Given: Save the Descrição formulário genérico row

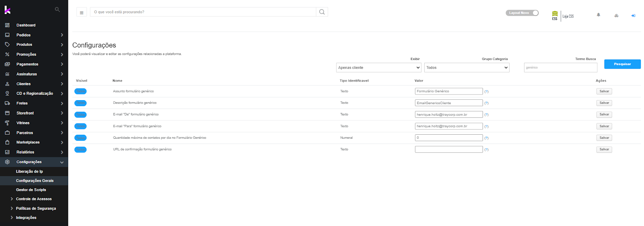Looking at the screenshot, I should pos(604,103).
